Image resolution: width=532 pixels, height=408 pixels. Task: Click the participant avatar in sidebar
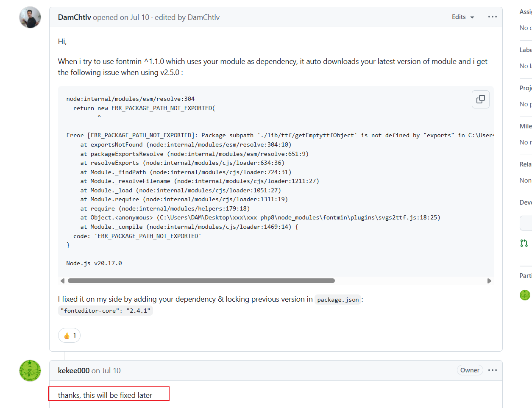tap(525, 295)
